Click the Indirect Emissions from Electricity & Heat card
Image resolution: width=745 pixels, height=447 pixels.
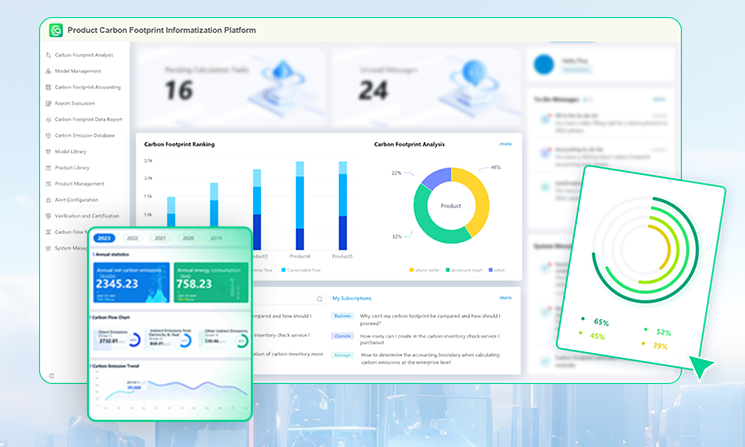[x=168, y=339]
